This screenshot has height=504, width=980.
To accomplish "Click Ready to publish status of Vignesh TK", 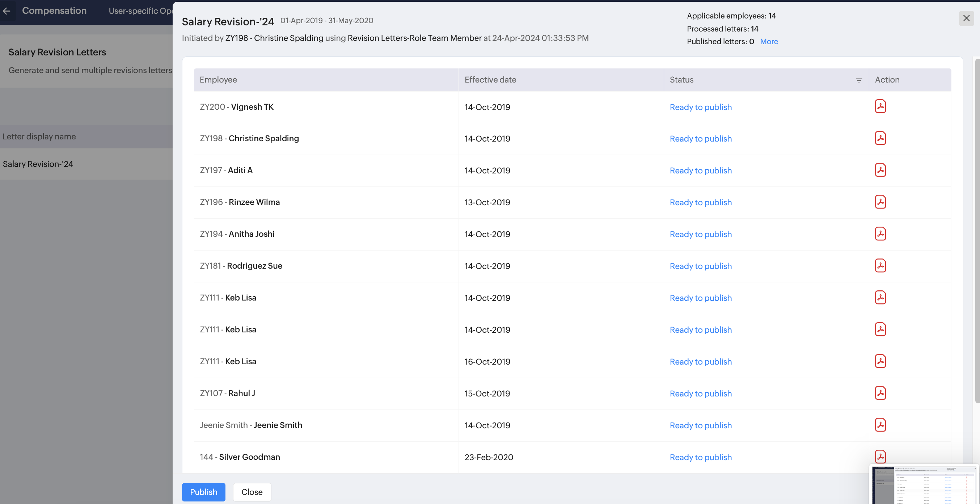I will [x=700, y=107].
